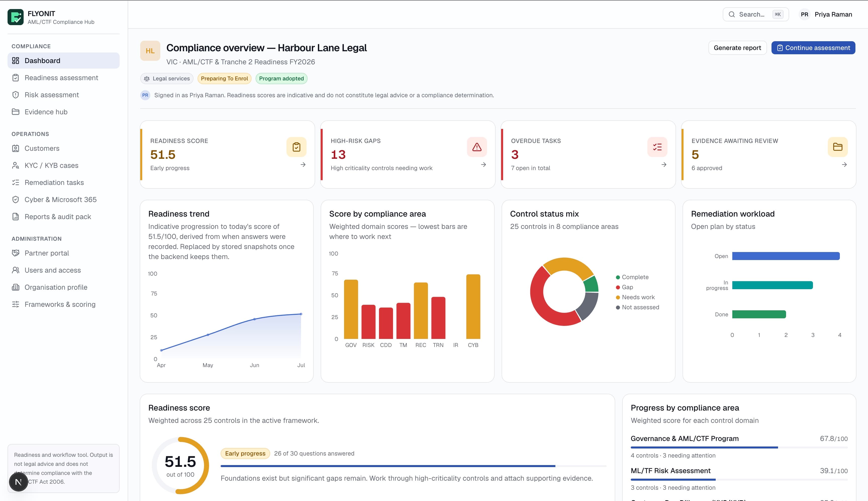868x501 pixels.
Task: Open Users and access settings
Action: [x=63, y=270]
